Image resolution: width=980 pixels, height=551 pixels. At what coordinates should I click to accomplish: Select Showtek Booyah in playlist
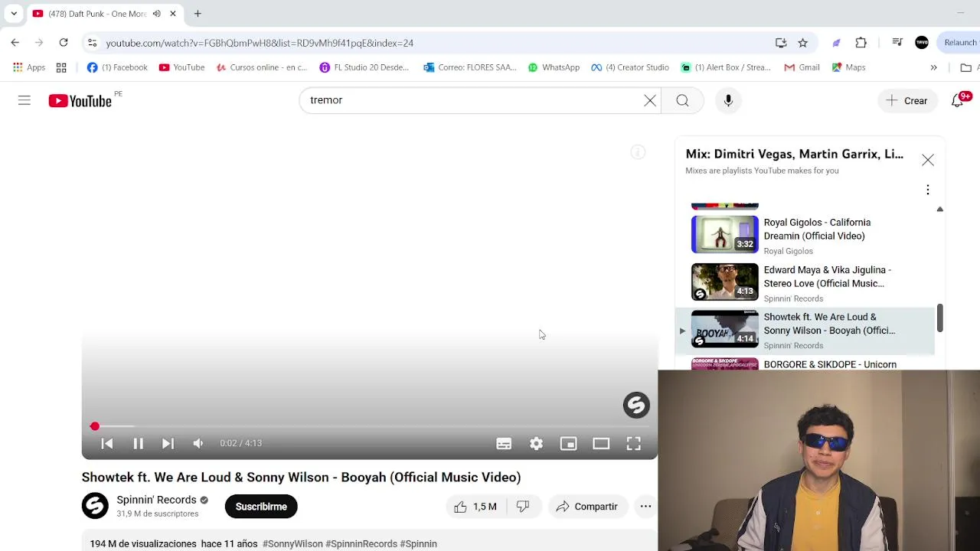pyautogui.click(x=804, y=331)
